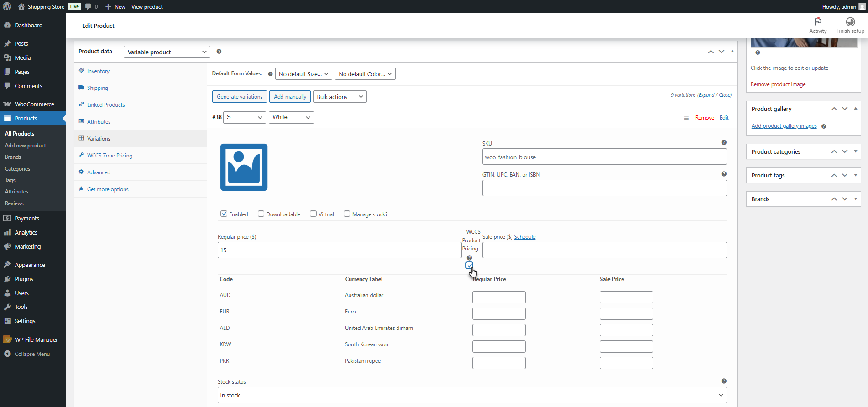The image size is (868, 407).
Task: Toggle Product gallery panel triangle
Action: click(855, 109)
